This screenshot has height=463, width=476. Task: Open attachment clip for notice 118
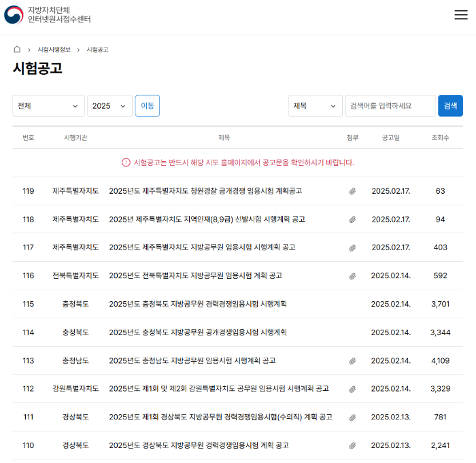click(352, 220)
